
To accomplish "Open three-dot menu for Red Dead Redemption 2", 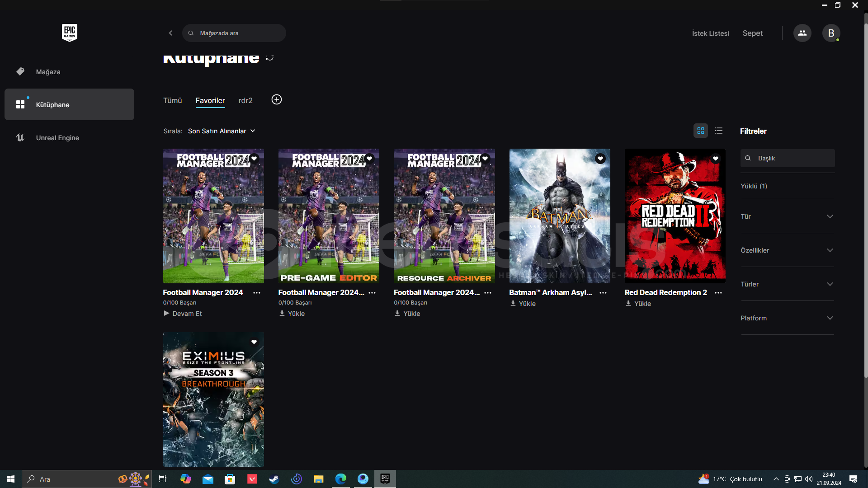I will pos(718,293).
